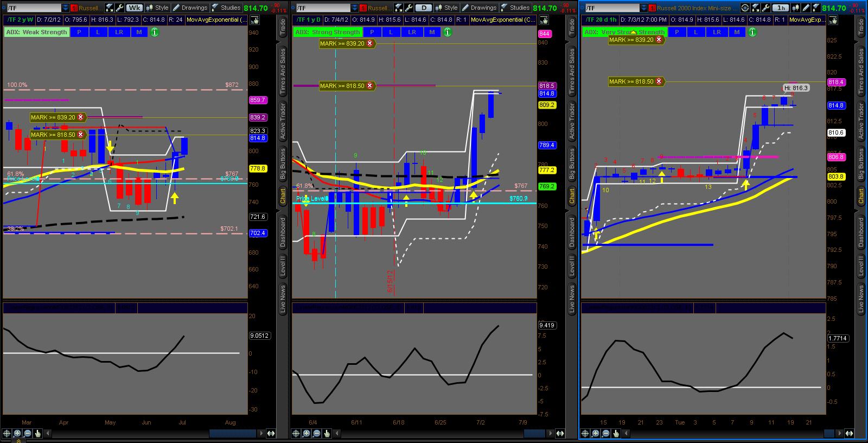Image resolution: width=868 pixels, height=443 pixels.
Task: Open Level II tab beside hourly chart
Action: point(861,266)
